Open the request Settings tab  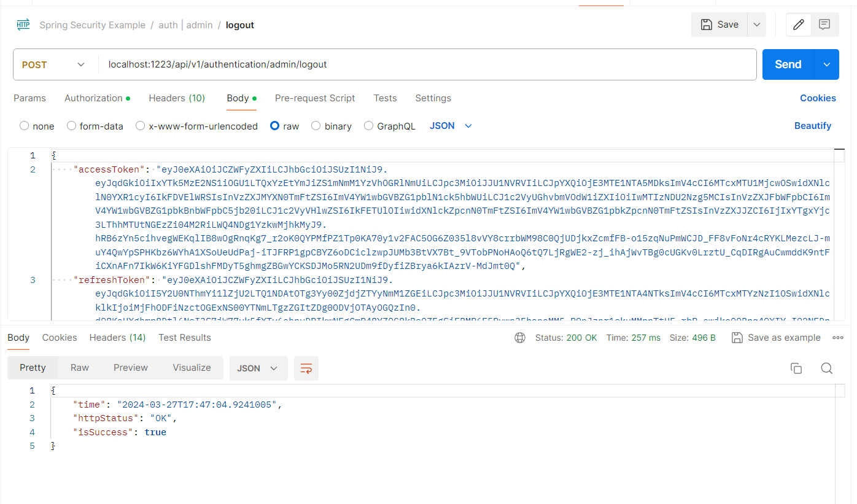point(433,98)
